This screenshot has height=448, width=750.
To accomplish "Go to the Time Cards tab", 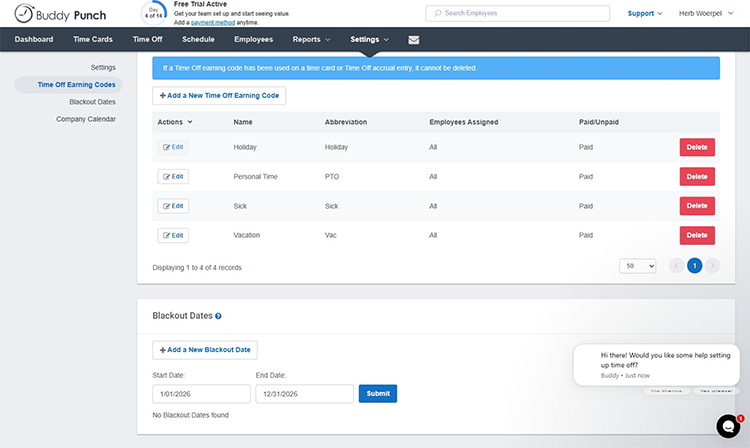I will (x=93, y=39).
